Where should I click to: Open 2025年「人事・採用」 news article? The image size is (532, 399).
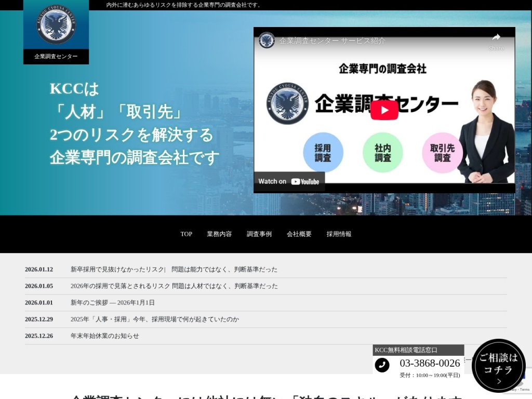154,320
